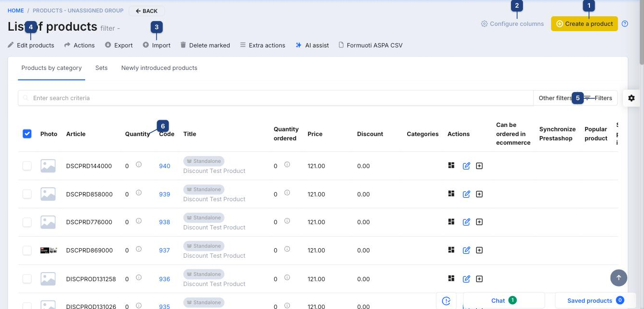The height and width of the screenshot is (309, 644).
Task: Check the box for DSCPRD869000
Action: coord(27,250)
